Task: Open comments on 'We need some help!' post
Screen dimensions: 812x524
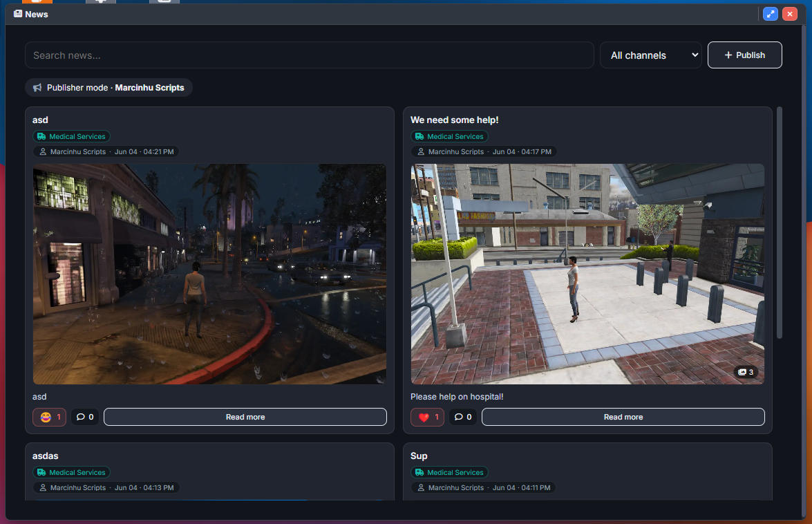Action: click(463, 417)
